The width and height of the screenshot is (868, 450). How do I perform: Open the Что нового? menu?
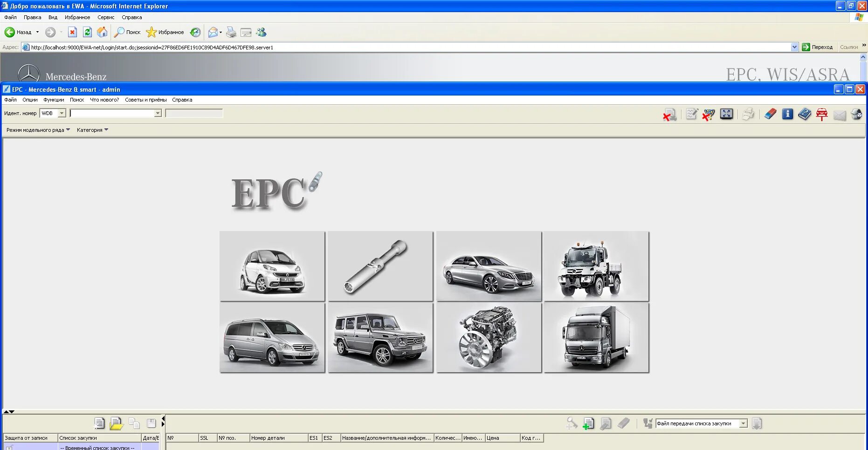(x=104, y=100)
